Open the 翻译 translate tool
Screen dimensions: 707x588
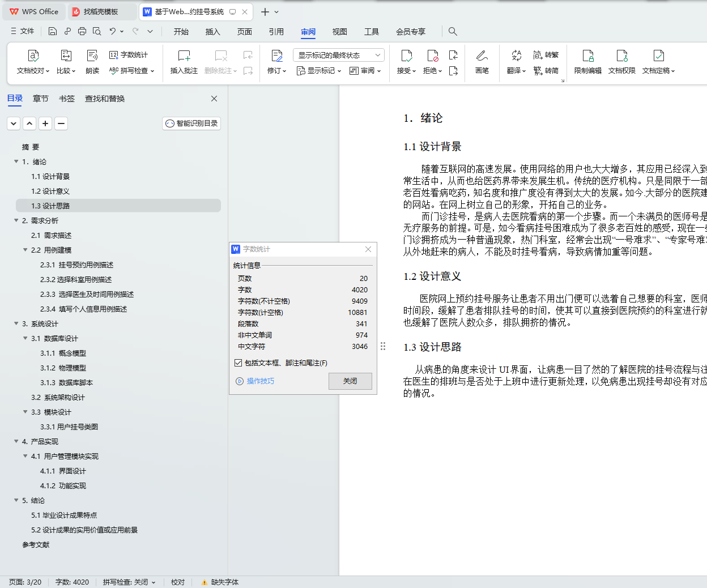pyautogui.click(x=516, y=62)
